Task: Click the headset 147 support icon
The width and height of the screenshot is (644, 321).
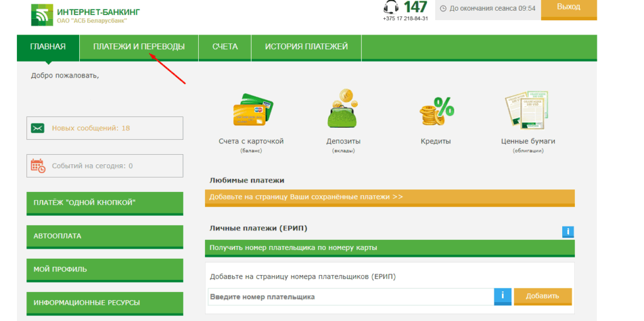Action: (391, 8)
